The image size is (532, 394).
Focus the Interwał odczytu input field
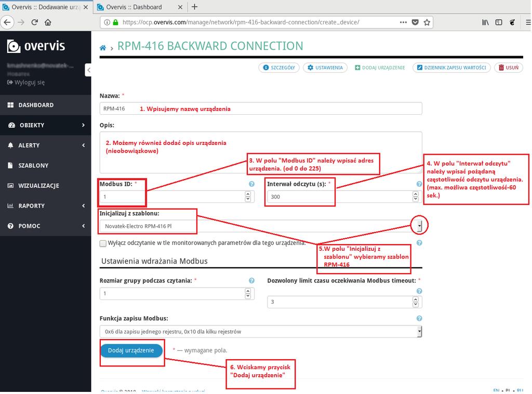pos(344,197)
